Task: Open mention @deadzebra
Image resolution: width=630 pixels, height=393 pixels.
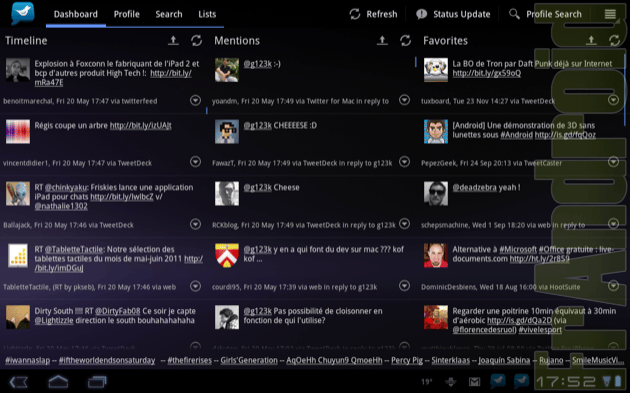Action: tap(474, 187)
